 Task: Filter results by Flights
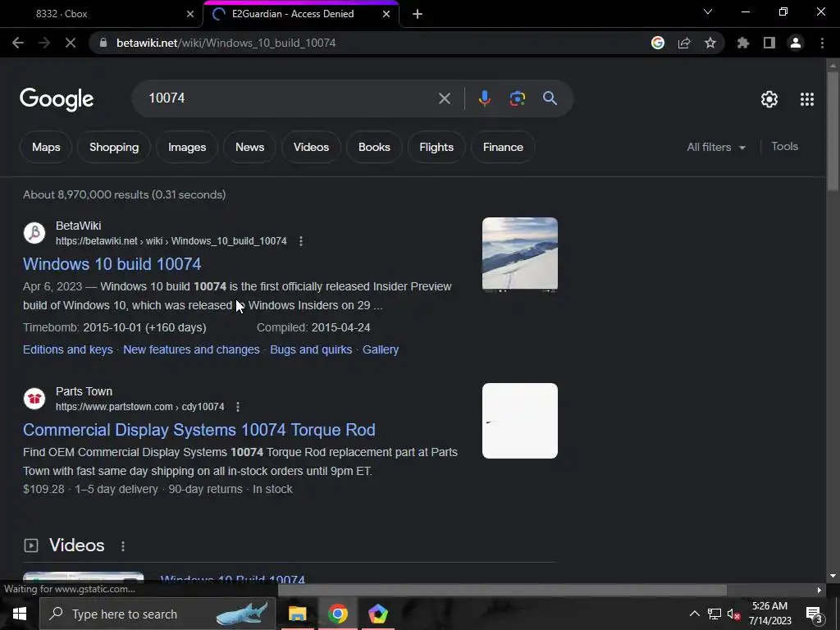[x=436, y=147]
